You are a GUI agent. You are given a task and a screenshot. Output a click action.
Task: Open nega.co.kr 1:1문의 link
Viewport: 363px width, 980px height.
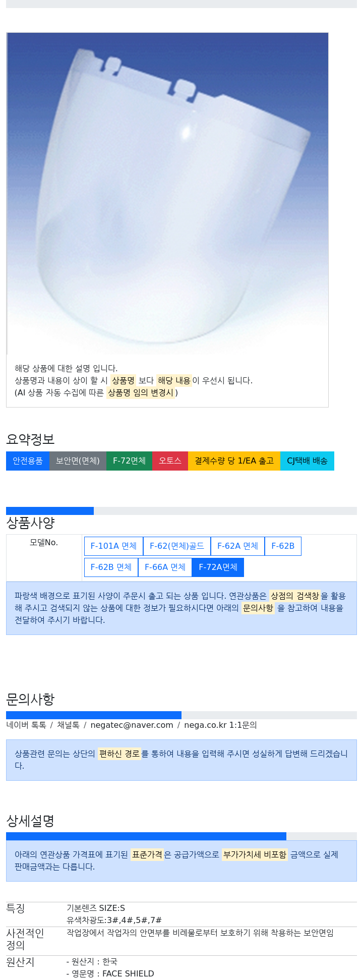[x=220, y=725]
